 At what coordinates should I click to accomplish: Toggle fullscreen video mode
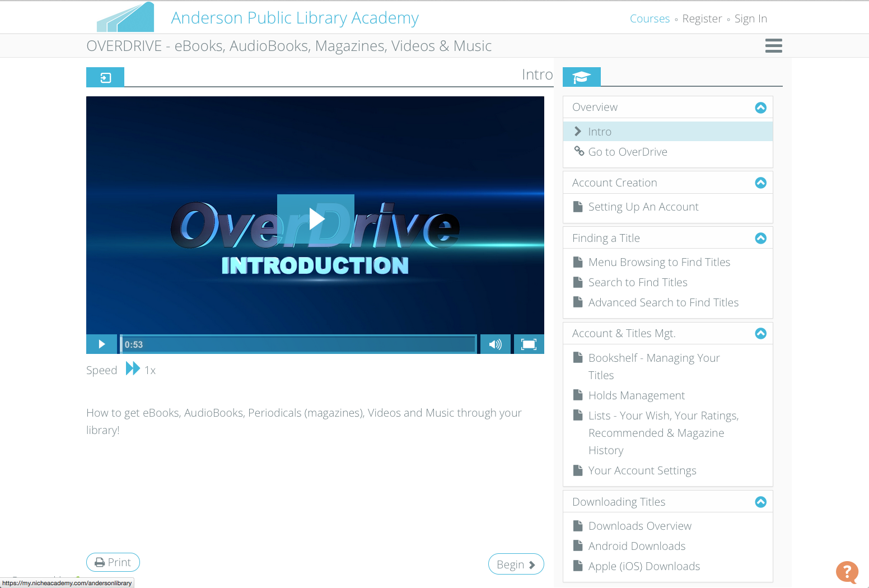point(529,344)
